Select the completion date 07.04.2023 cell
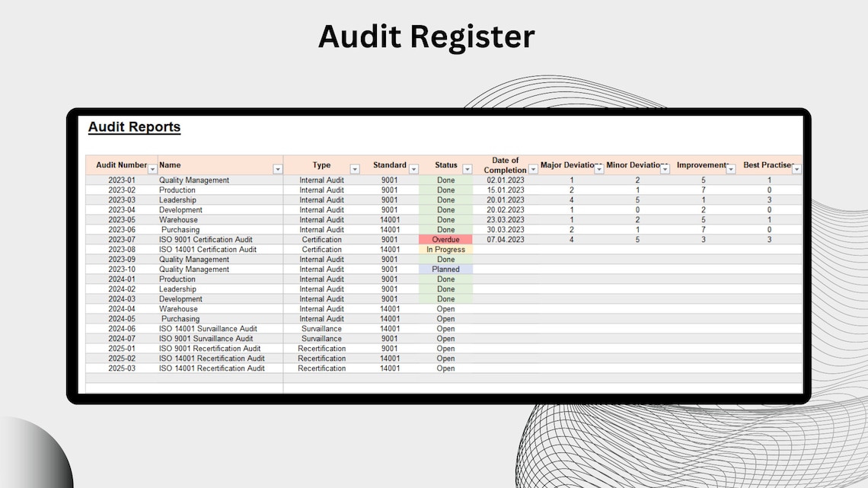 point(505,239)
